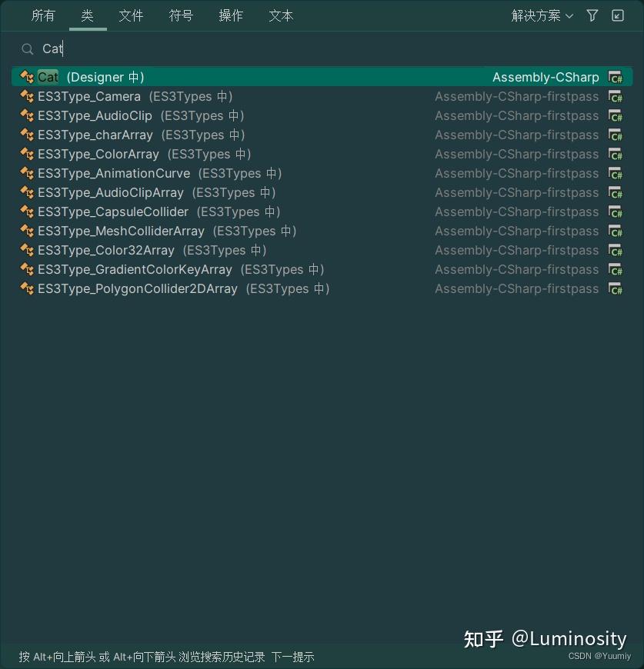Viewport: 644px width, 669px height.
Task: Open the 解决方案 scope dropdown
Action: coord(542,15)
